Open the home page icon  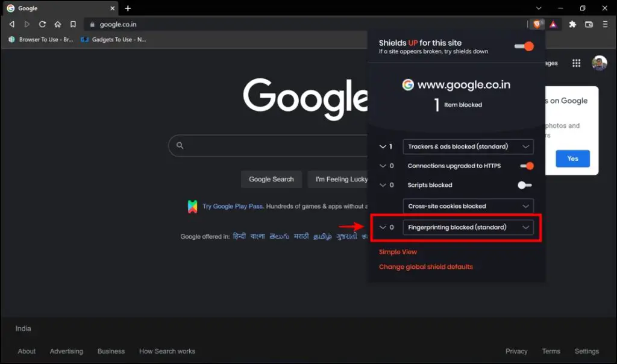[x=58, y=24]
